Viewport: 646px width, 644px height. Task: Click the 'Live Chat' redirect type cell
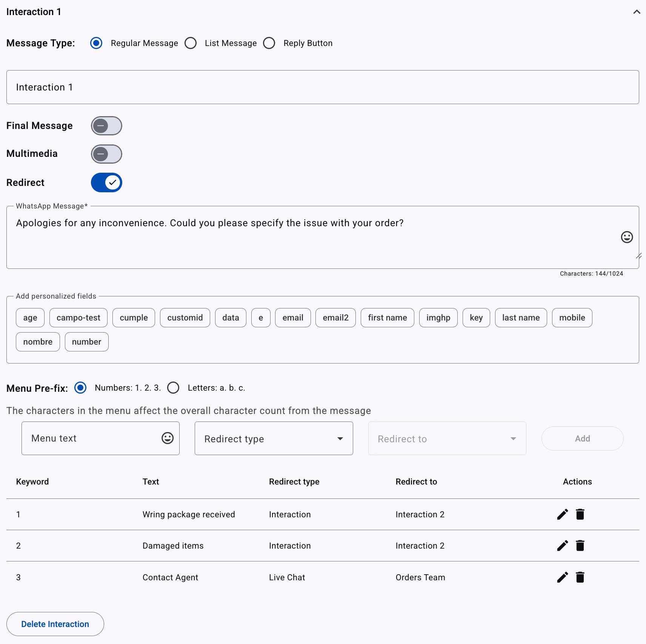[x=287, y=577]
